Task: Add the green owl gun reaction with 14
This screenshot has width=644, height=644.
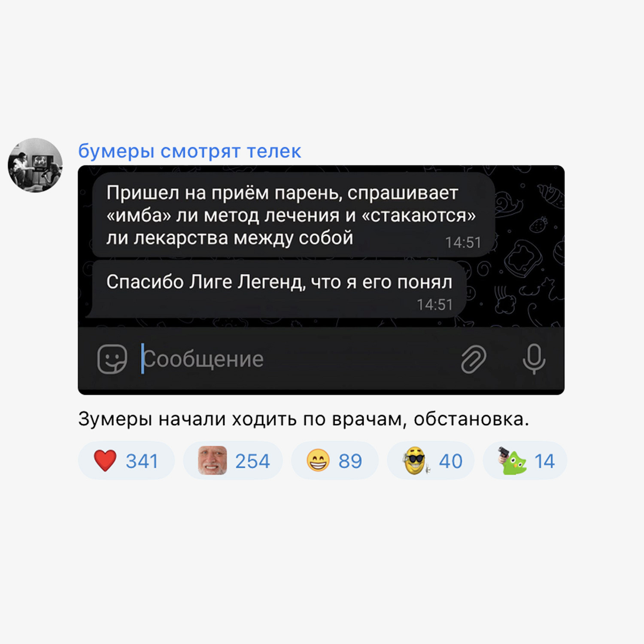Action: coord(525,461)
